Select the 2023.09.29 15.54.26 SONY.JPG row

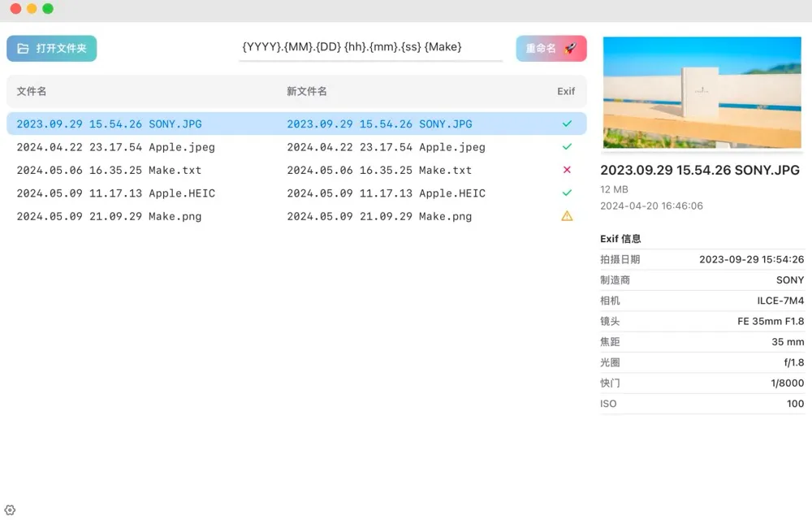[109, 124]
